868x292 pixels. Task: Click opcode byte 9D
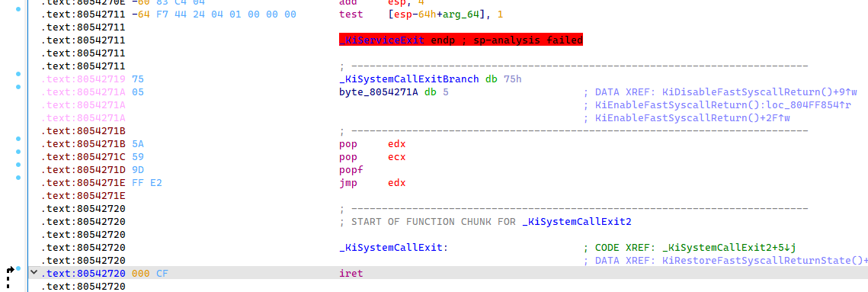[x=138, y=169]
